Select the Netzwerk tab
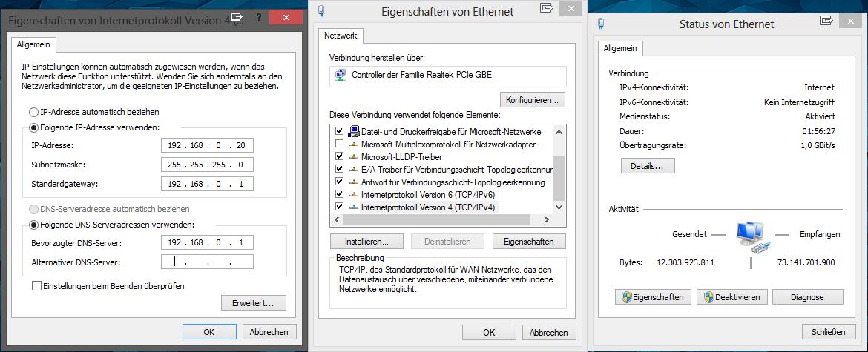 (341, 36)
